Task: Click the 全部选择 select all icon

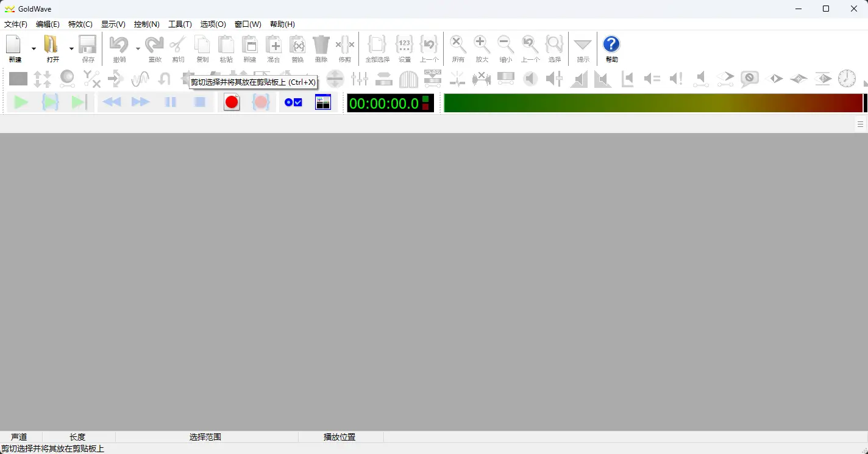Action: (377, 45)
